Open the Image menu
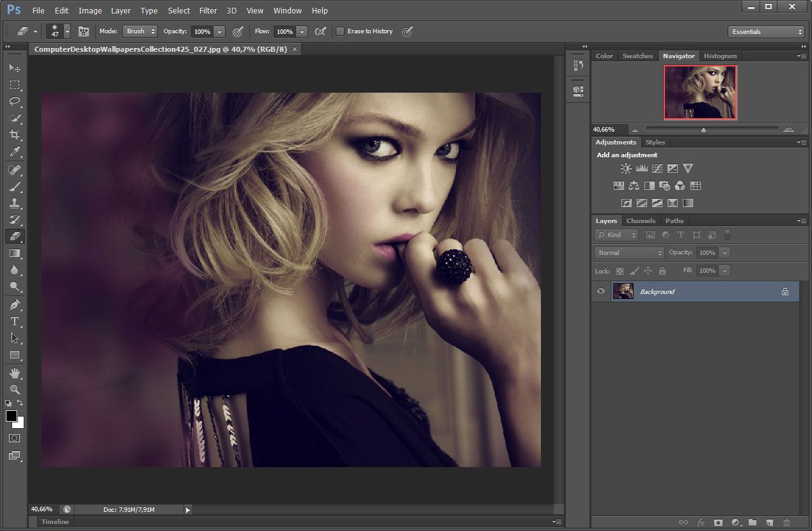Screen dimensions: 812x531 tap(90, 10)
